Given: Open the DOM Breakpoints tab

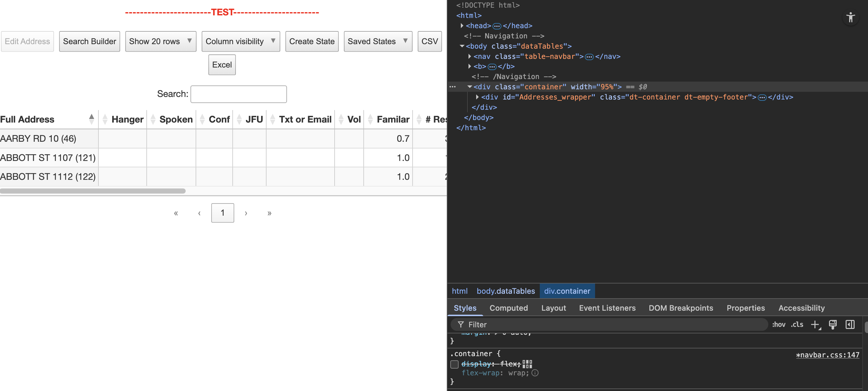Looking at the screenshot, I should 681,308.
